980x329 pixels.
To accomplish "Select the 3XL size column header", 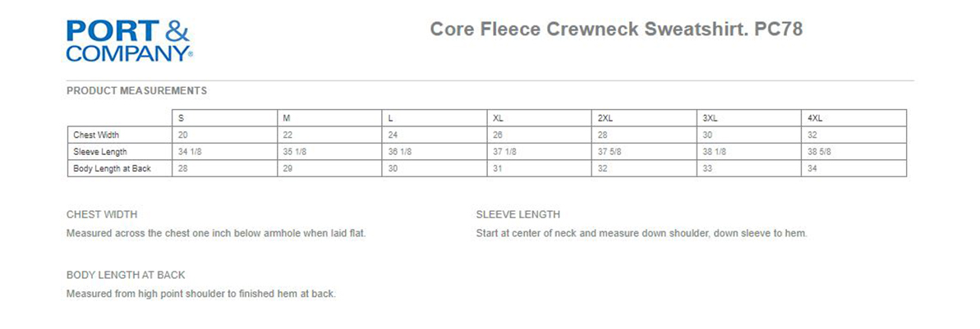I will point(711,118).
